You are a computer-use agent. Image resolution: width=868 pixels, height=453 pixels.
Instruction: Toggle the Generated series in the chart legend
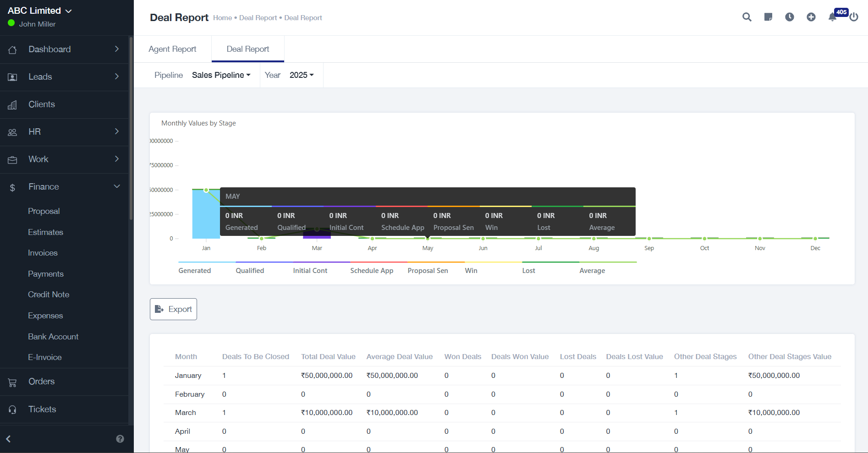coord(194,270)
